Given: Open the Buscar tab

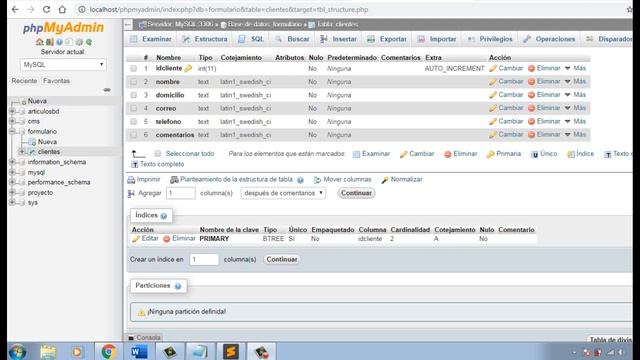Looking at the screenshot, I should [292, 39].
